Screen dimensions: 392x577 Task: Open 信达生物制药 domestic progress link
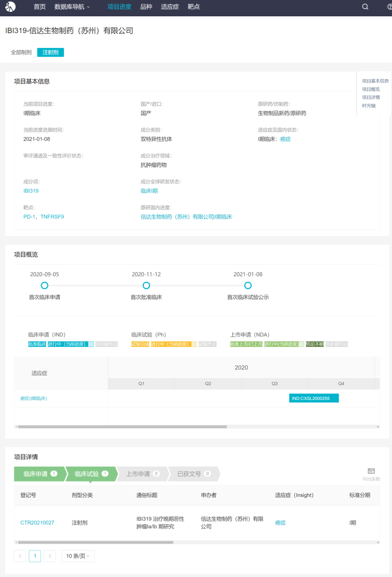point(186,217)
